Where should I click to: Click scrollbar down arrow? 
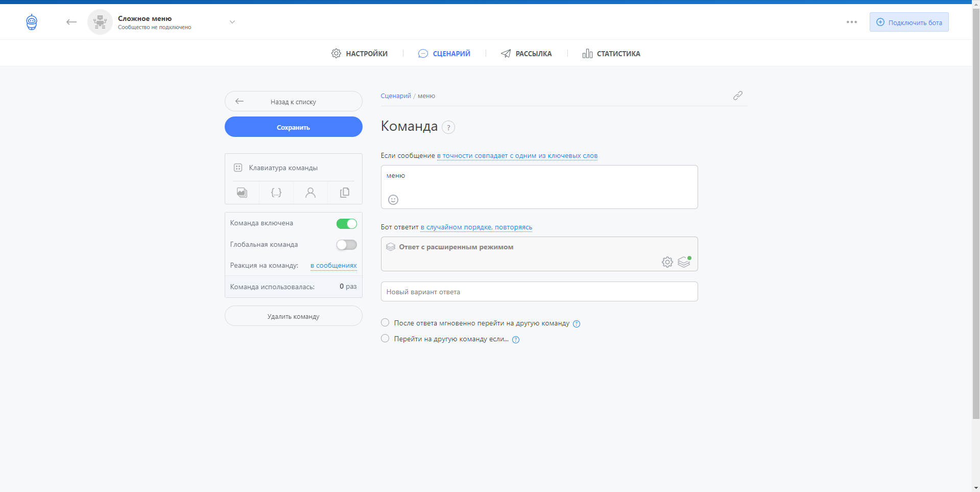[976, 488]
